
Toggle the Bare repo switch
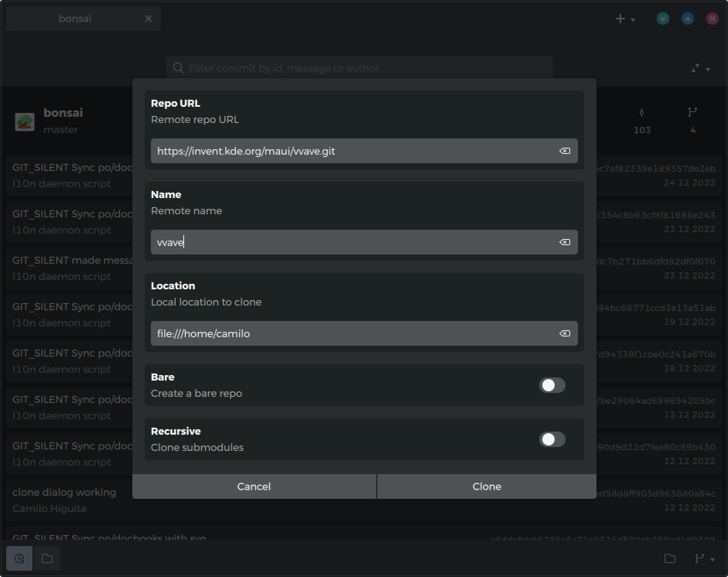coord(552,385)
